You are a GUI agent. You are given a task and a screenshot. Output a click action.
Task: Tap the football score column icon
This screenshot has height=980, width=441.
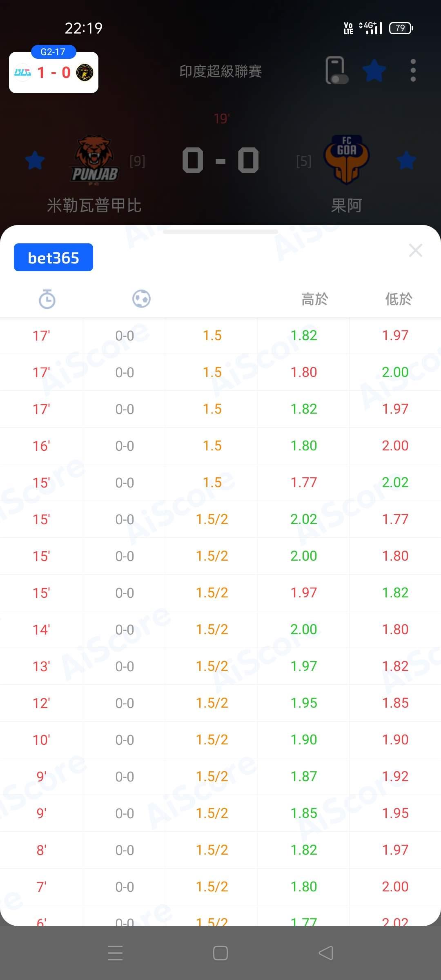[141, 299]
